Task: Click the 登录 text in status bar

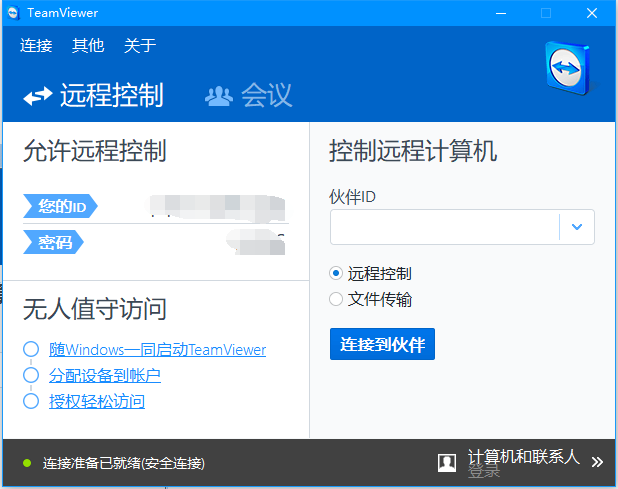Action: click(484, 471)
